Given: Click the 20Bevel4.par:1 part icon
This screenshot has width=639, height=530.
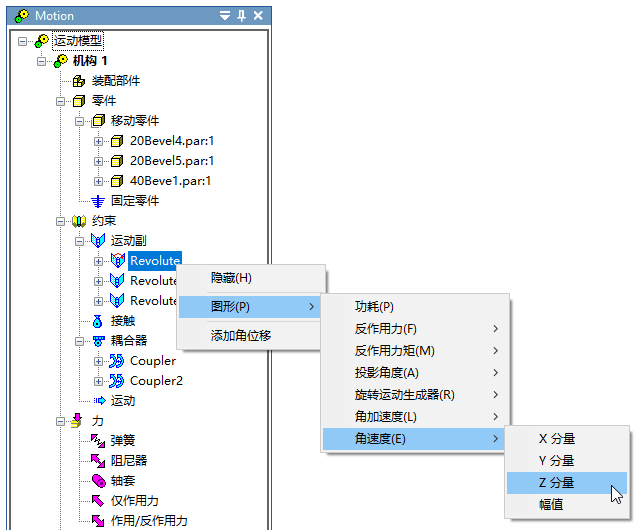Looking at the screenshot, I should click(x=117, y=141).
